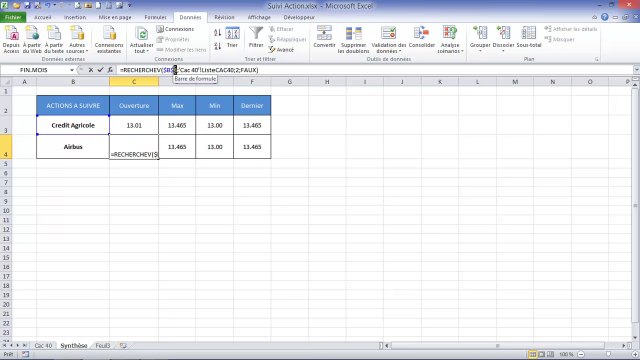Open Plan group dialog launcher
640x360 pixels.
pos(597,60)
